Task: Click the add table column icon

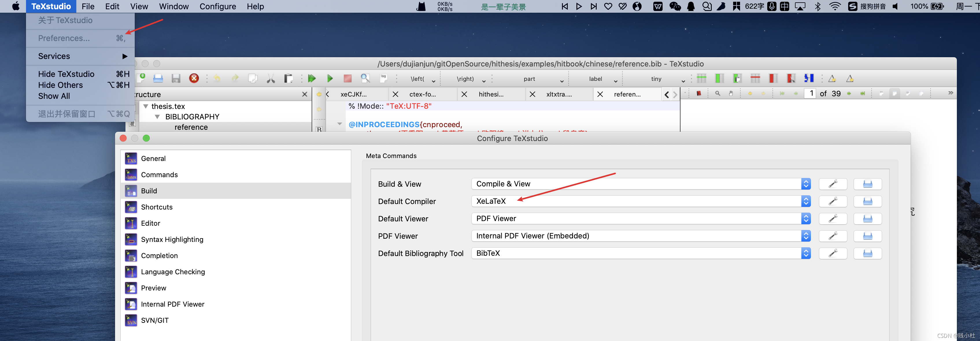Action: click(x=720, y=79)
